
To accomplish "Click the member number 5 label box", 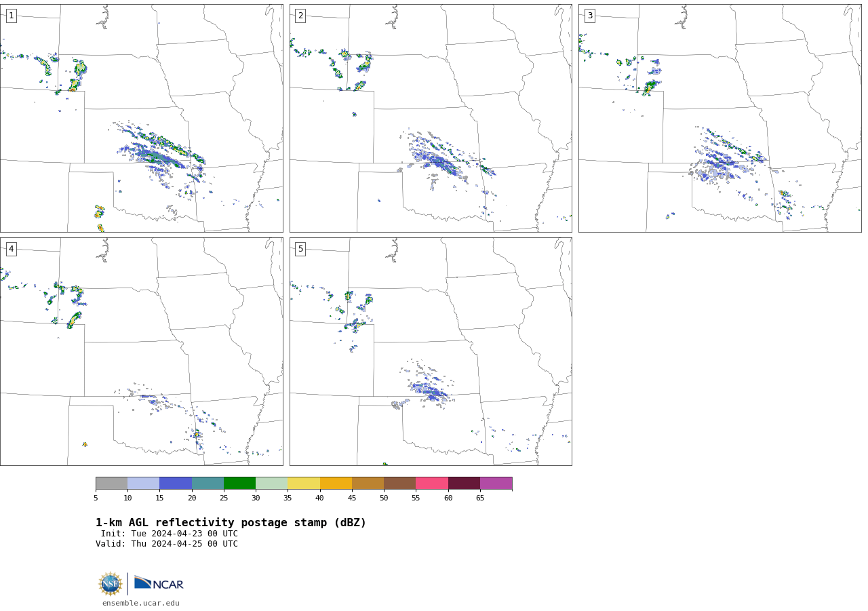I will (300, 249).
